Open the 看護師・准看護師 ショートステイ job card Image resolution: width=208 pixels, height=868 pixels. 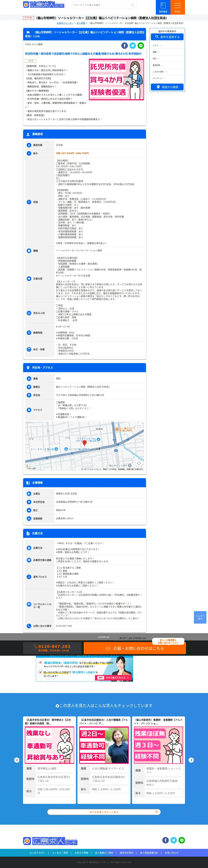[159, 760]
